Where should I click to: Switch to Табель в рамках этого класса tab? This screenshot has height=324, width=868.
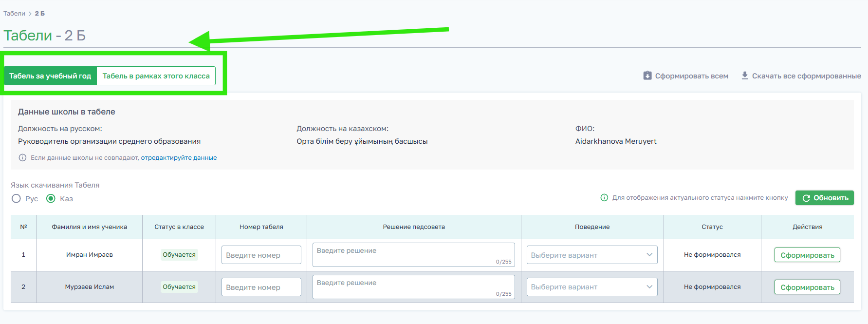[x=156, y=76]
